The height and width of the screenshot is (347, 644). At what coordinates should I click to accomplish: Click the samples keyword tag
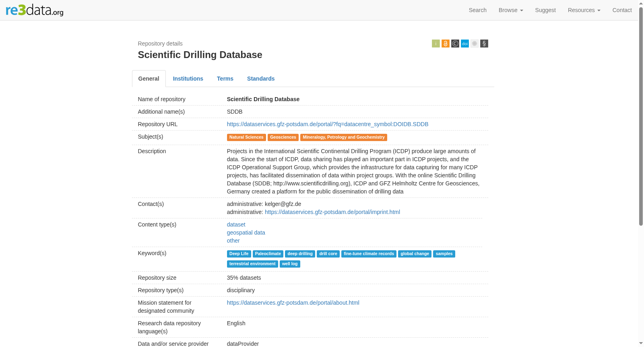pos(444,254)
